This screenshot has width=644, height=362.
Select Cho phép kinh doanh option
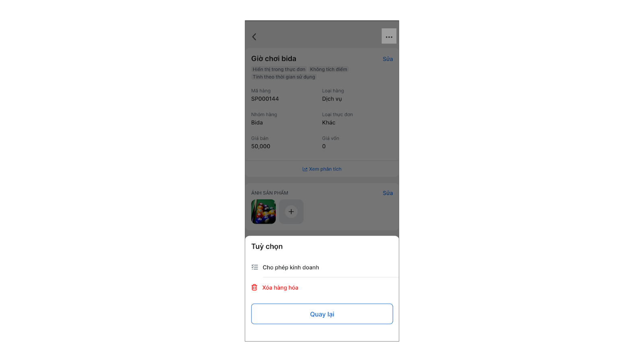[322, 267]
